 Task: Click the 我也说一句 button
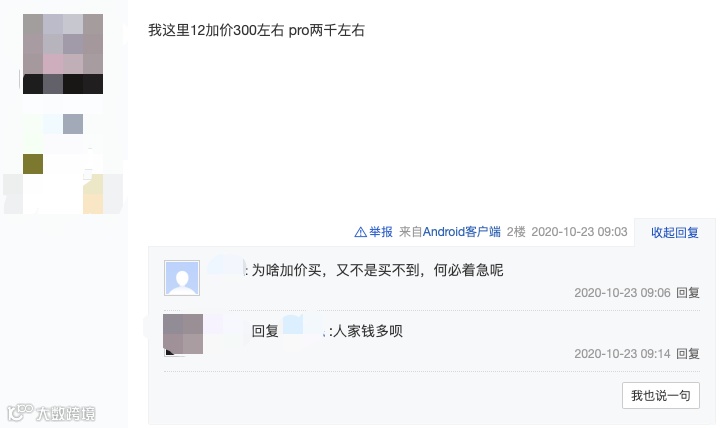(660, 396)
